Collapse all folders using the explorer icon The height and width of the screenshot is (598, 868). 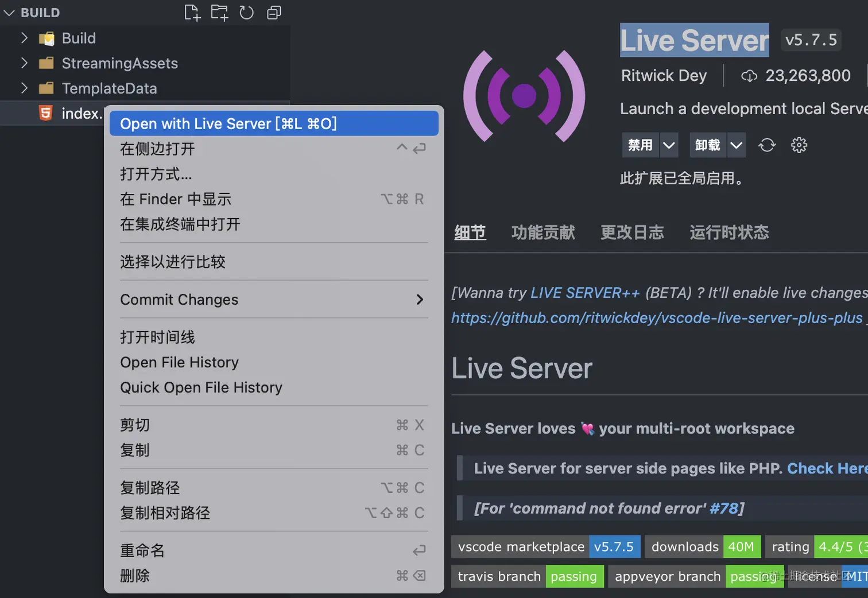click(274, 13)
